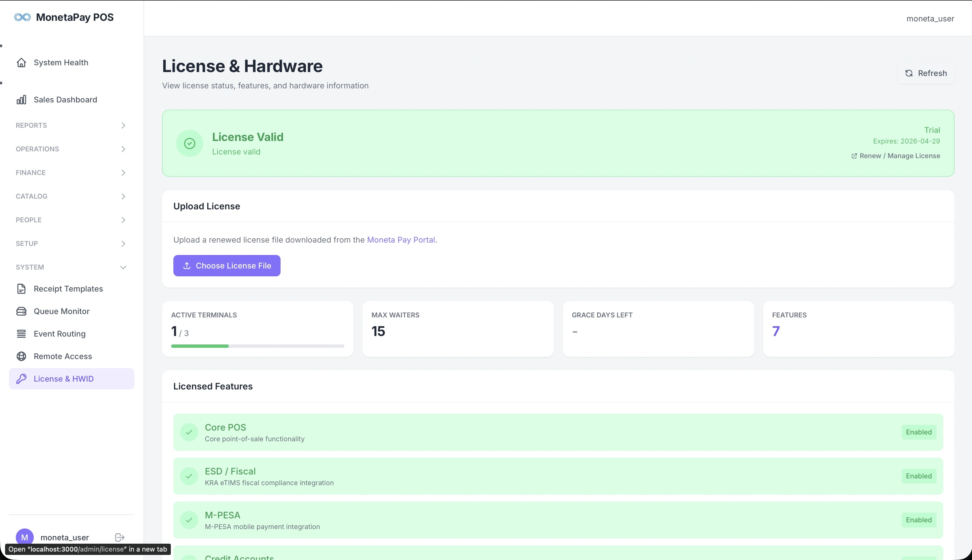Open the Moneta Pay Portal link

401,240
